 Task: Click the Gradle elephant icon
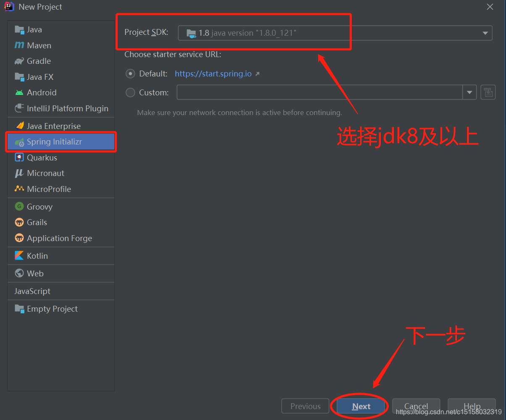coord(19,61)
